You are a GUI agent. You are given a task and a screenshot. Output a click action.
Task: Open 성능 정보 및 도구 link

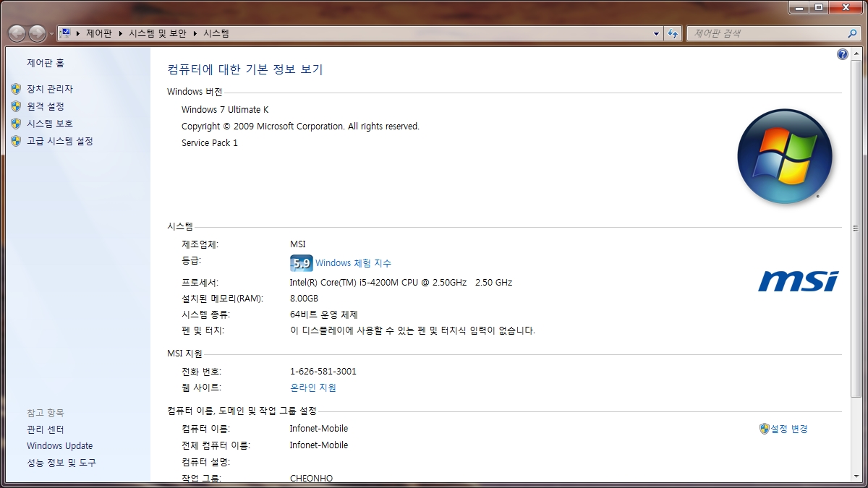tap(61, 463)
